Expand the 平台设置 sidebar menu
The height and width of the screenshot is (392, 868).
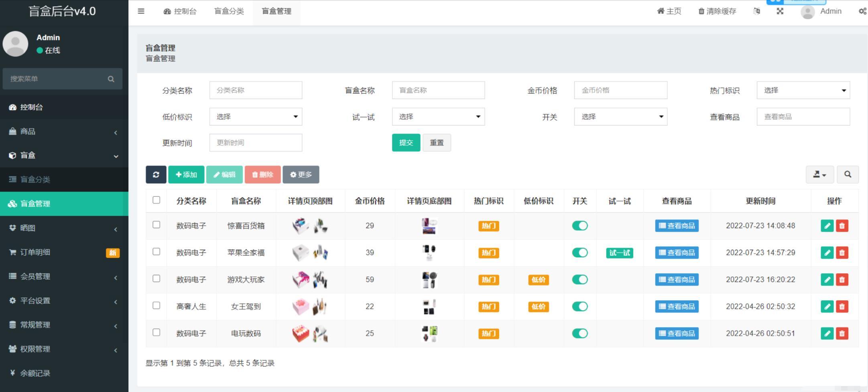pyautogui.click(x=64, y=301)
